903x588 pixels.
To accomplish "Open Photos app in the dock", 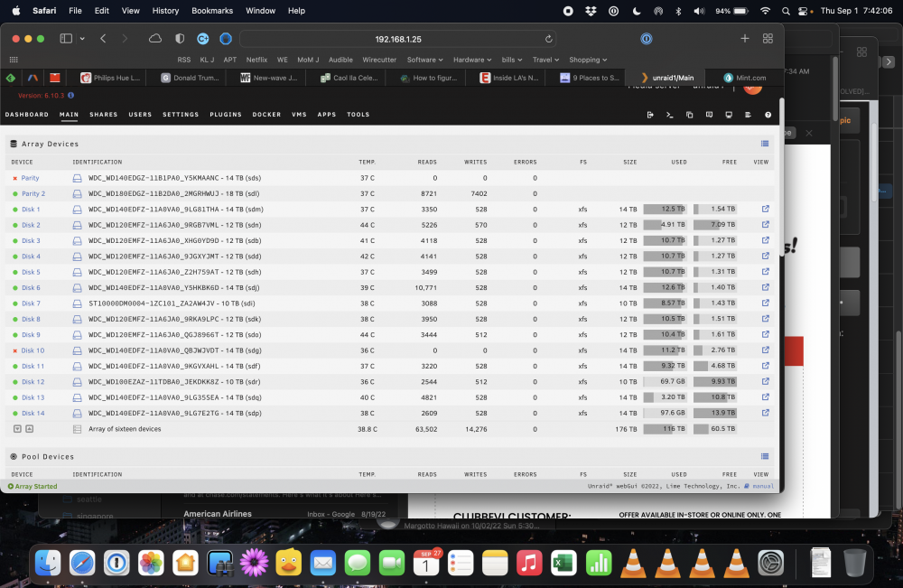I will (x=151, y=563).
